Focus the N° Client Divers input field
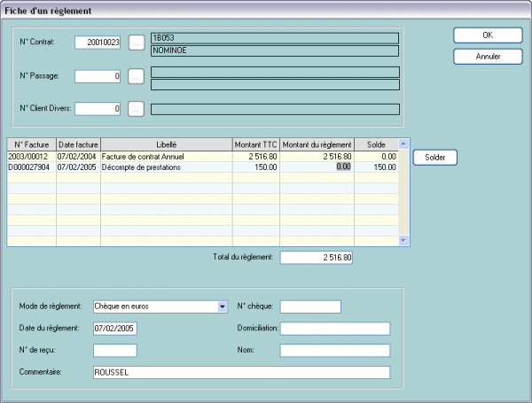Image resolution: width=532 pixels, height=403 pixels. (98, 109)
